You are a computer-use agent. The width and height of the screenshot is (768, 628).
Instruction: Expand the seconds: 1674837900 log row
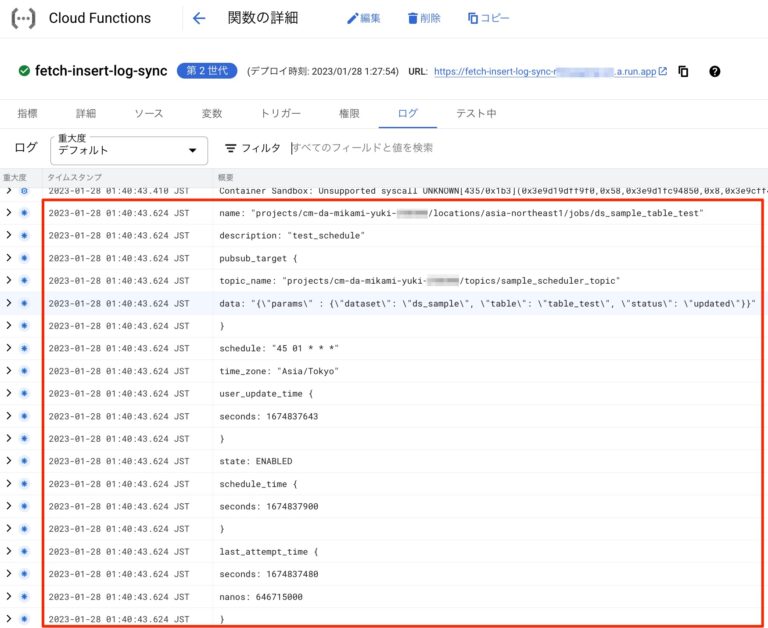click(x=8, y=506)
